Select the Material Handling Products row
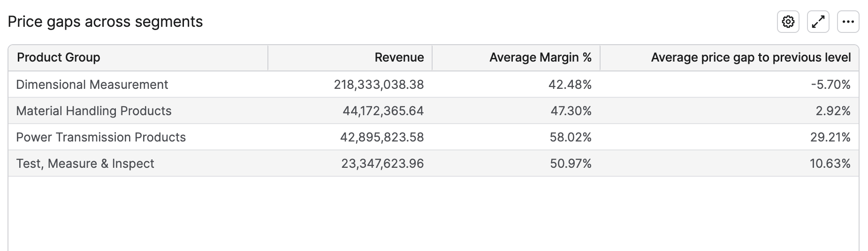This screenshot has width=868, height=251. coord(94,111)
